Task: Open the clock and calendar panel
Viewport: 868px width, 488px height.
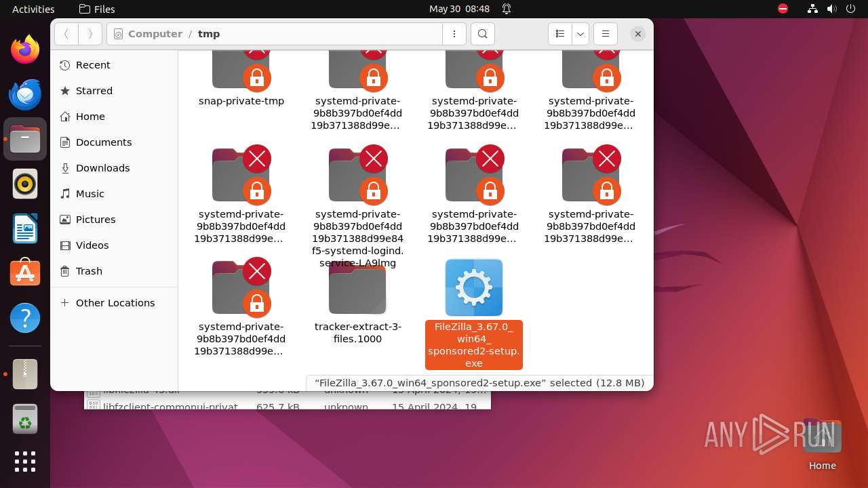Action: pos(459,9)
